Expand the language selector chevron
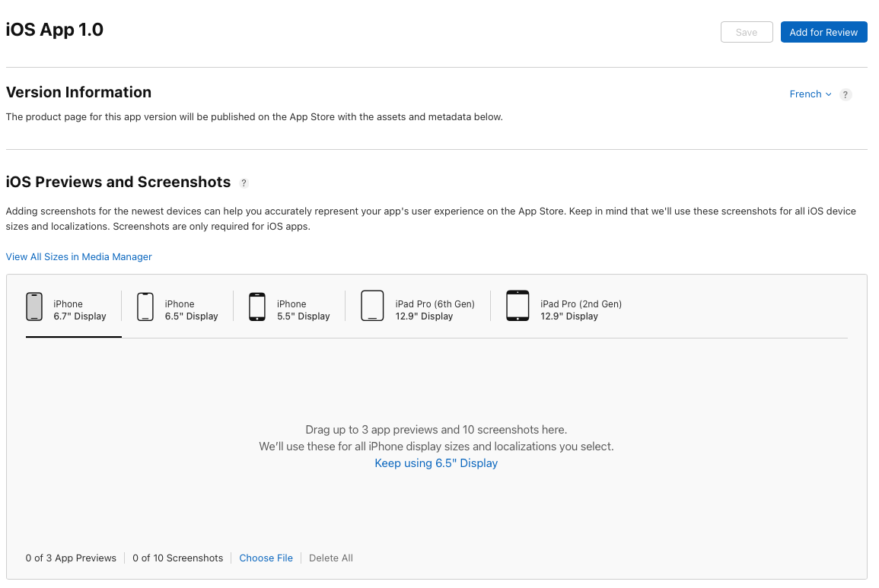The height and width of the screenshot is (588, 879). point(828,94)
